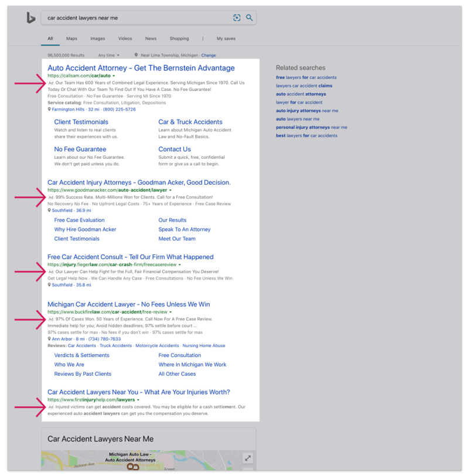The image size is (468, 476).
Task: Open Why Hire Goodman Acker sitelink
Action: coord(85,230)
